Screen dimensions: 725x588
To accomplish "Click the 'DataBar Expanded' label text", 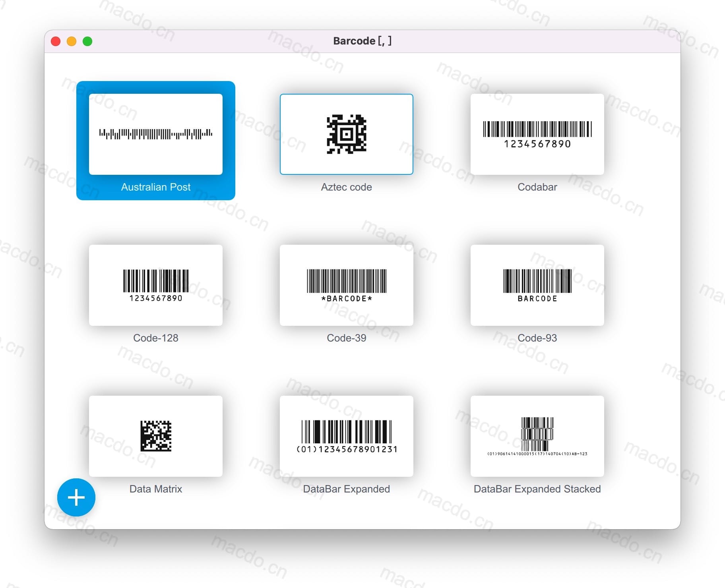I will pos(347,489).
